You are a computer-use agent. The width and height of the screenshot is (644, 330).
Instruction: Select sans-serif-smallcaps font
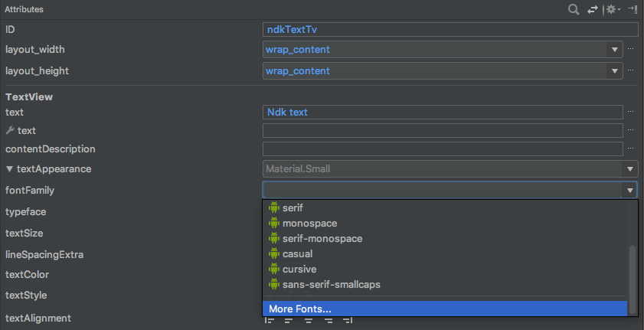[x=332, y=285]
